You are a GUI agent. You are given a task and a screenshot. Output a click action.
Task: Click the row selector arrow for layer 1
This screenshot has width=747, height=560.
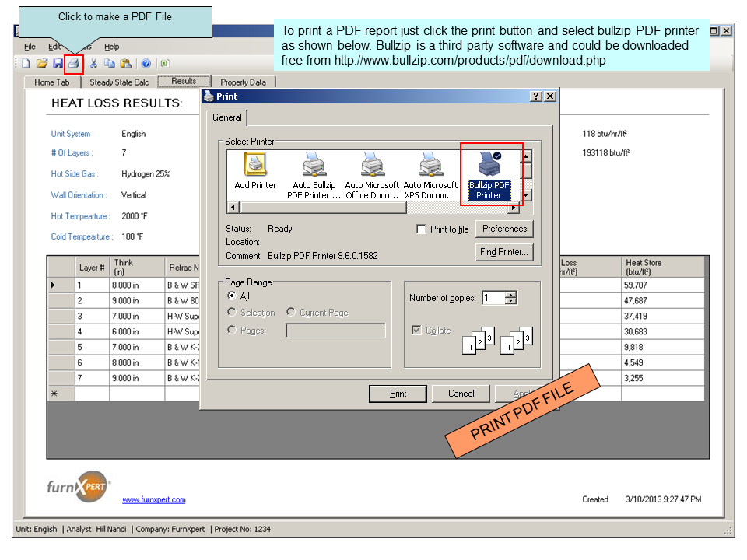[x=61, y=285]
